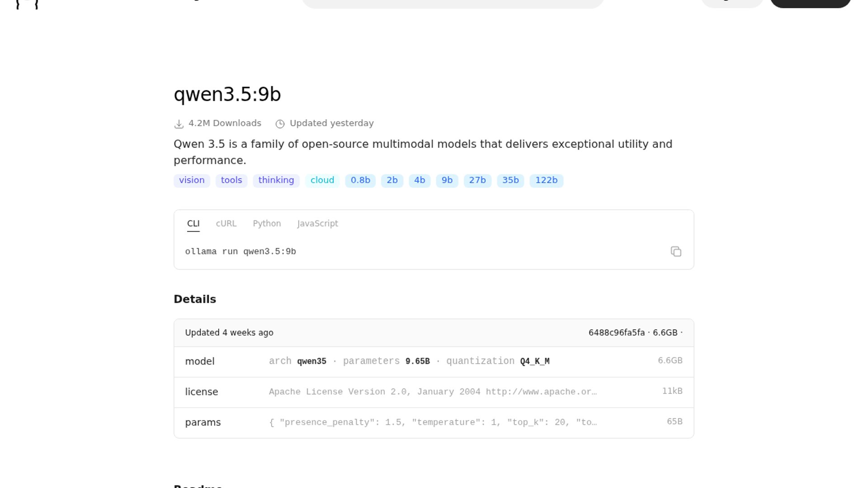Click the thinking capability tag
This screenshot has height=488, width=868.
(x=276, y=180)
